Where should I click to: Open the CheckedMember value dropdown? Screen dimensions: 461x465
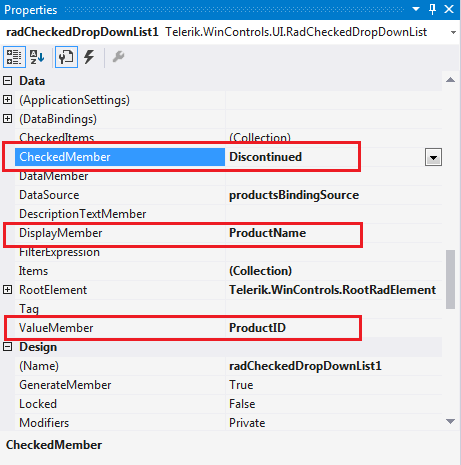433,157
